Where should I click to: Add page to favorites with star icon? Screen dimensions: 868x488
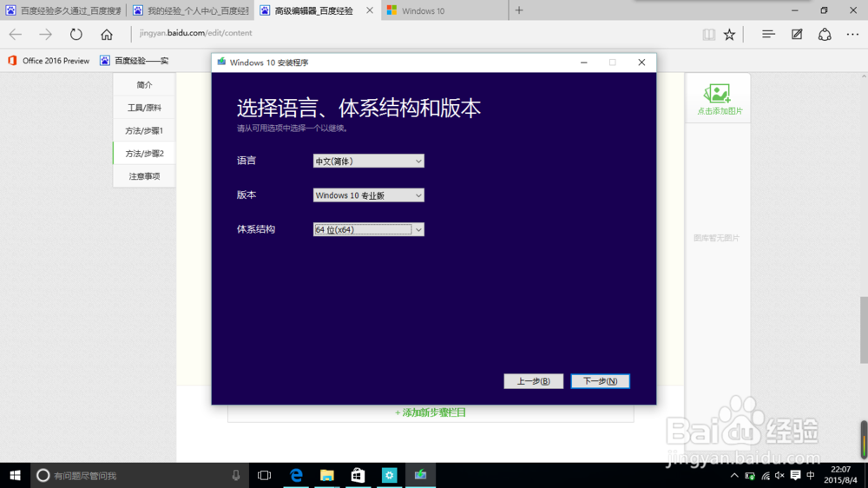tap(730, 35)
